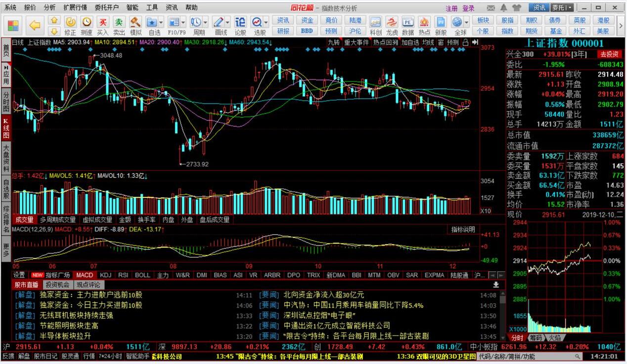Switch to the KDJ indicator tab
This screenshot has width=627, height=364.
[105, 275]
